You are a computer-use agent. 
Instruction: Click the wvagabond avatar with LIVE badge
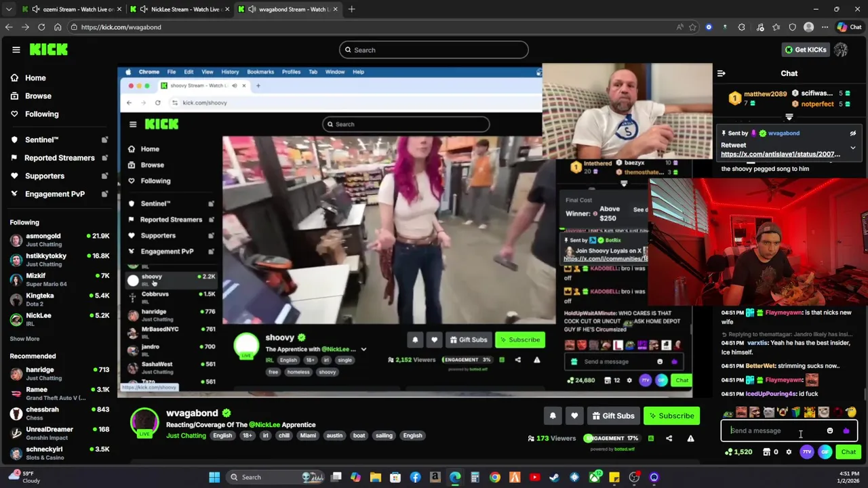coord(144,422)
